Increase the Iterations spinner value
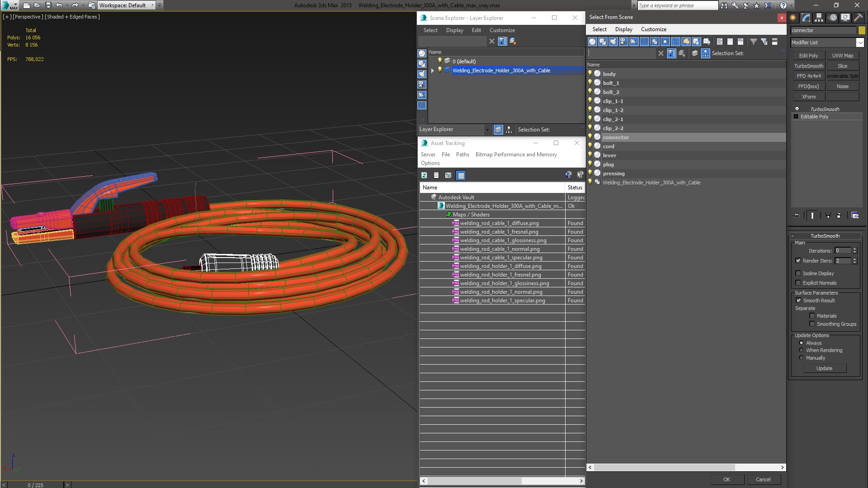868x488 pixels. (854, 249)
